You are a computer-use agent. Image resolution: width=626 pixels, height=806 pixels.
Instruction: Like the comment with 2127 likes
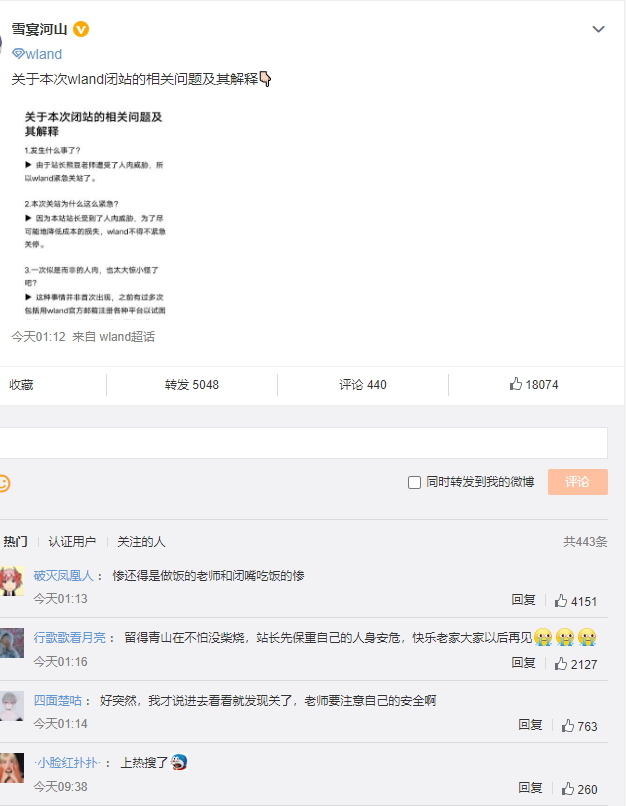[576, 664]
